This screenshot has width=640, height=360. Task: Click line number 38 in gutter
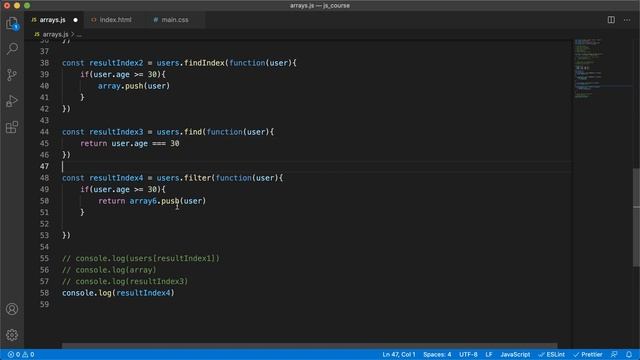point(44,63)
